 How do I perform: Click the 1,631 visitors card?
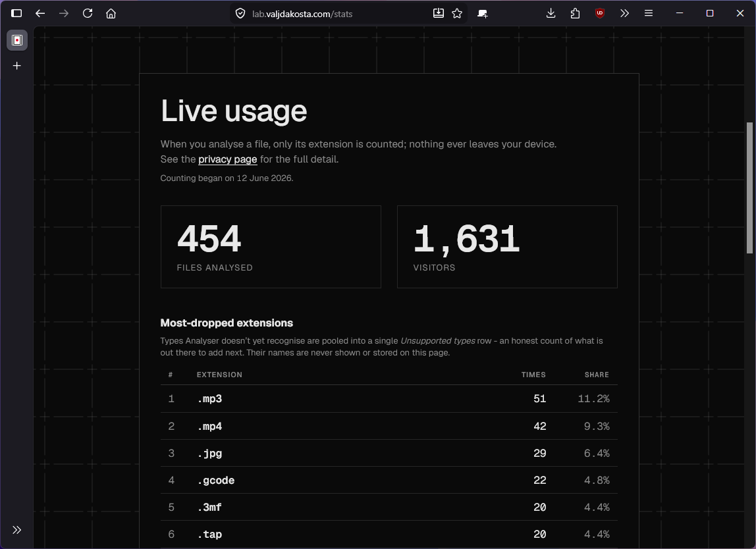507,247
